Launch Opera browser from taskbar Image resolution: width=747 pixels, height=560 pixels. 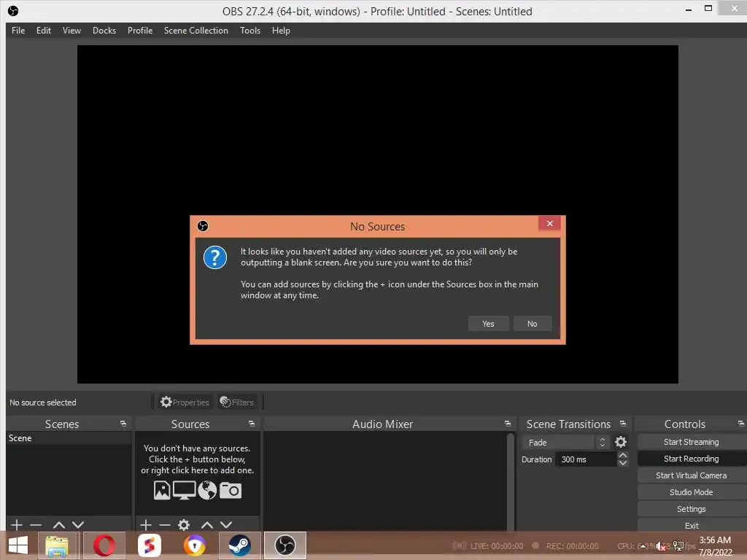pos(104,545)
